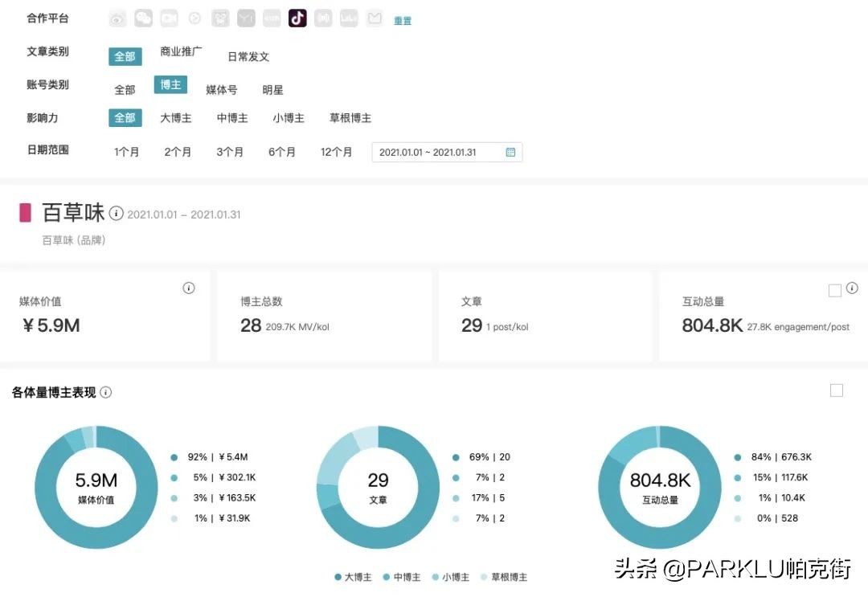The width and height of the screenshot is (868, 597).
Task: Select the WeChat platform icon
Action: tap(143, 18)
